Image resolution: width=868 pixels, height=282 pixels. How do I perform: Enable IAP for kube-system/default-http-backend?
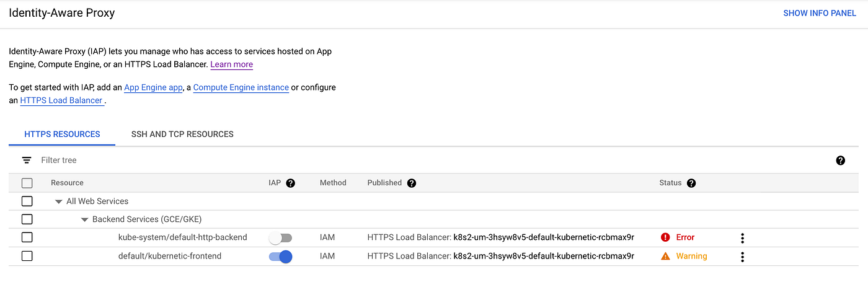pyautogui.click(x=280, y=238)
